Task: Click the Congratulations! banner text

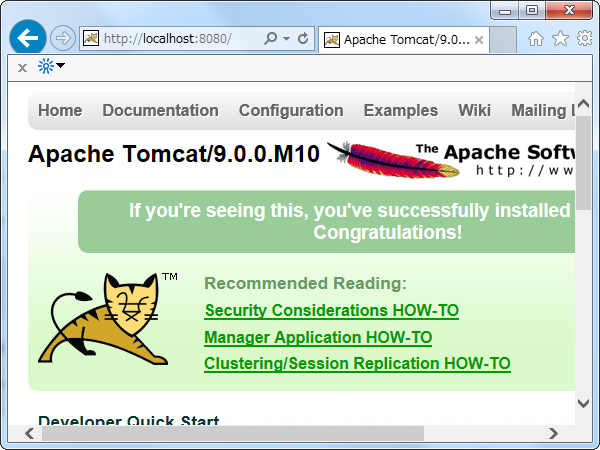Action: tap(388, 232)
